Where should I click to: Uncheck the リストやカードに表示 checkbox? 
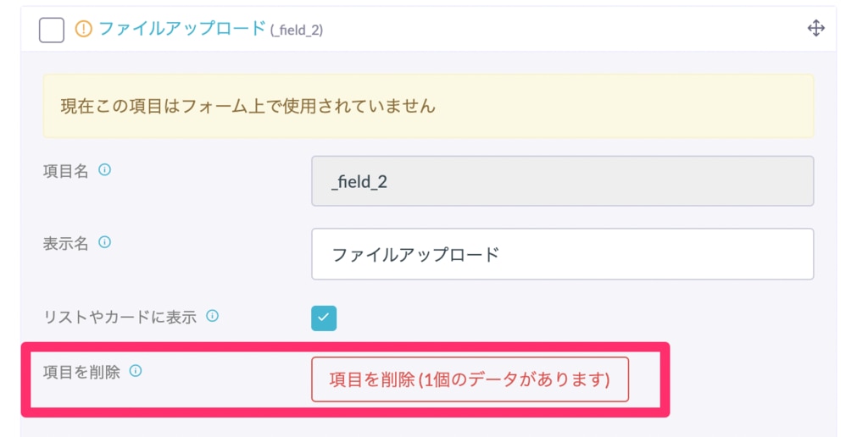[x=324, y=318]
